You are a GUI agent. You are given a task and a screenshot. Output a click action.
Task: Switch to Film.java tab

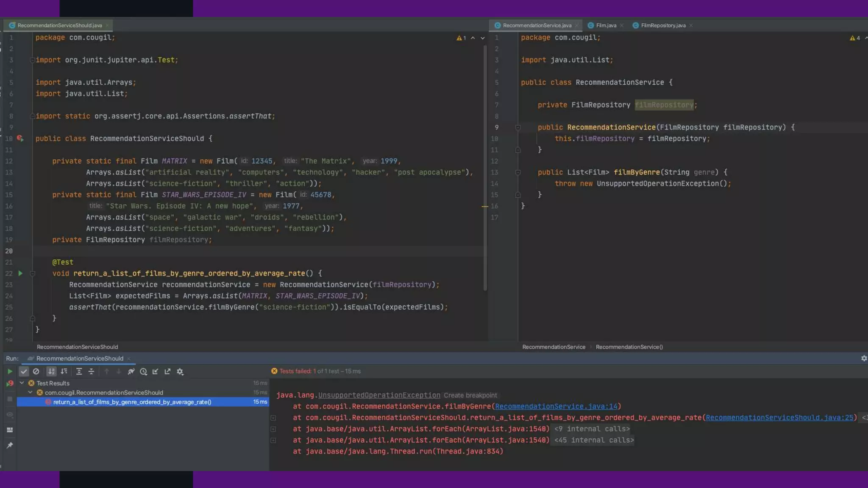click(606, 25)
